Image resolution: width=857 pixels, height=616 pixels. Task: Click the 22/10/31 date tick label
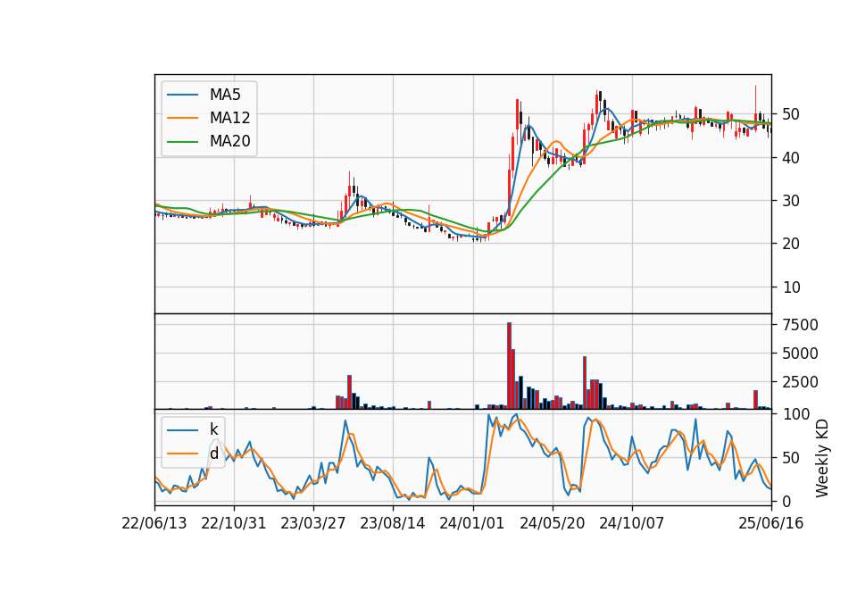click(x=233, y=523)
